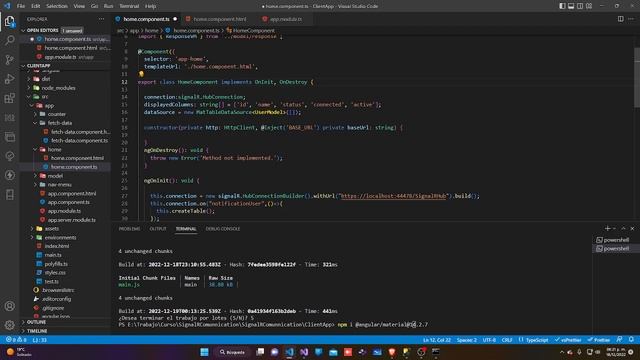Open fetch-data.component.ts in the file tree
The width and height of the screenshot is (640, 360).
(79, 140)
